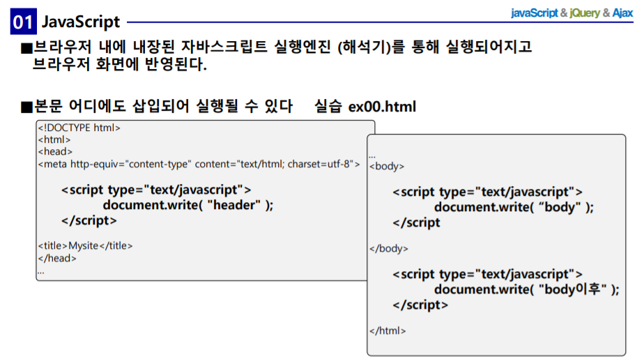The image size is (644, 361).
Task: Click the '</script>' line above '</html>'
Action: 420,305
